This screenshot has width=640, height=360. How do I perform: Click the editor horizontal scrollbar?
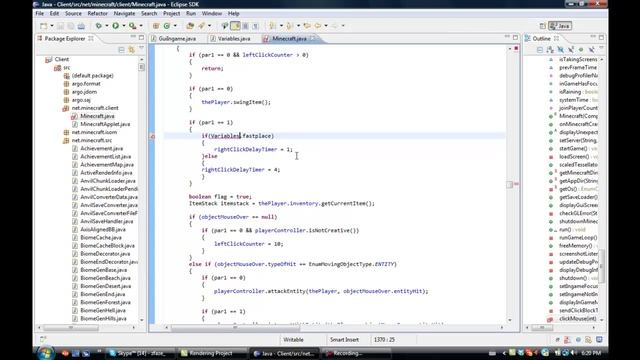(235, 327)
